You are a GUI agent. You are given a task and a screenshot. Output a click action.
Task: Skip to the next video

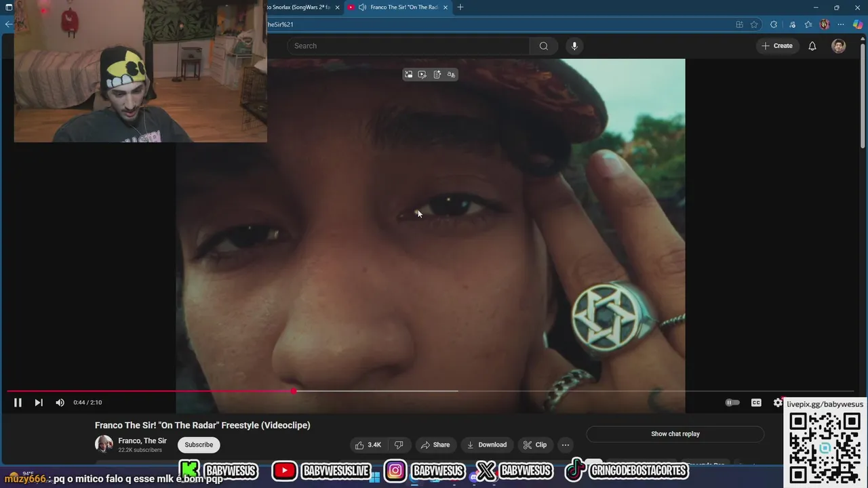[39, 403]
